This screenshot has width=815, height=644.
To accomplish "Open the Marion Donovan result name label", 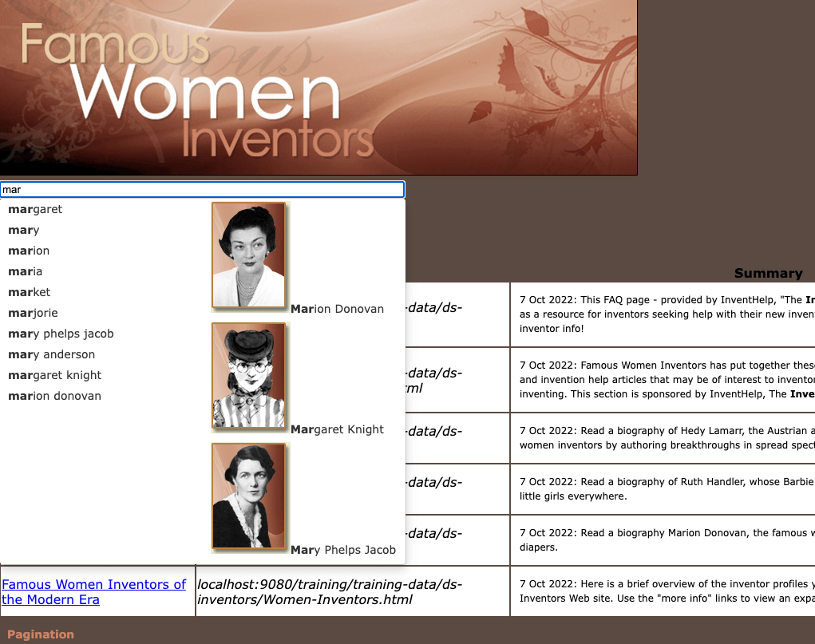I will tap(337, 309).
